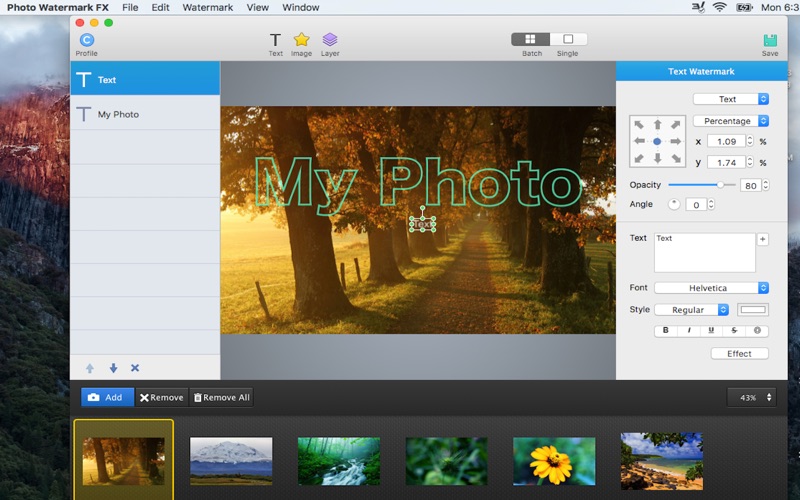Adjust x position stepper
The height and width of the screenshot is (500, 800).
750,141
